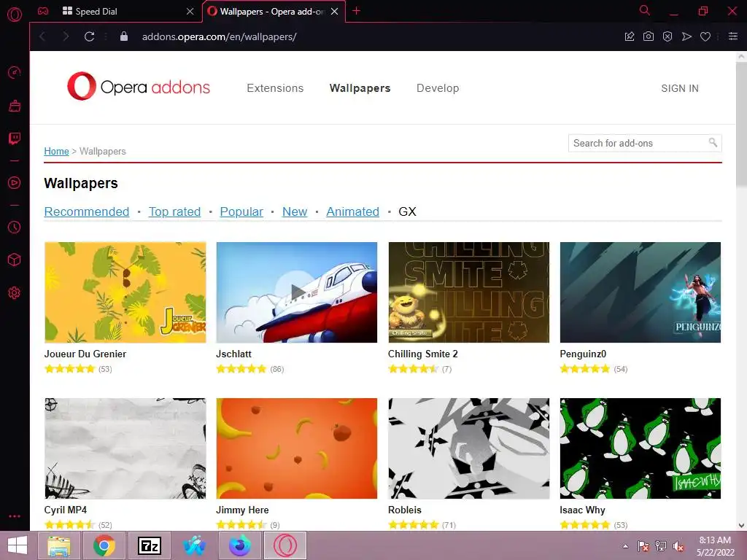Follow the Home breadcrumb link
Image resolution: width=747 pixels, height=560 pixels.
[x=56, y=151]
